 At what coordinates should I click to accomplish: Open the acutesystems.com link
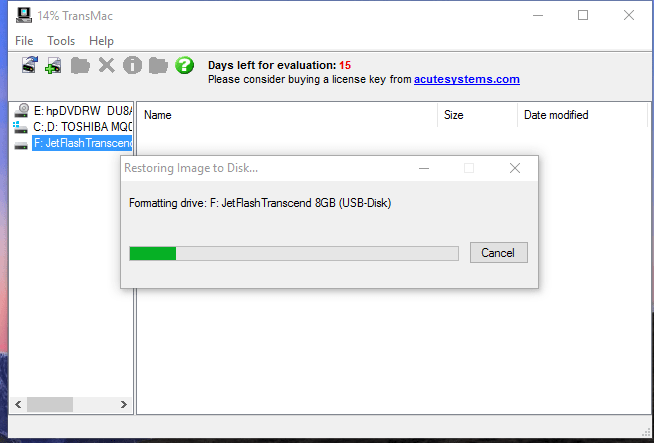tap(467, 79)
